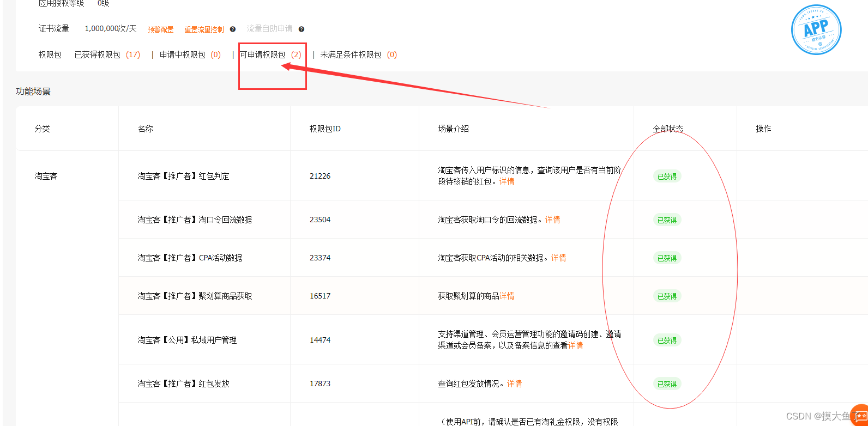Click help icon next to 重置流量控制
Viewport: 868px width, 426px height.
click(233, 29)
